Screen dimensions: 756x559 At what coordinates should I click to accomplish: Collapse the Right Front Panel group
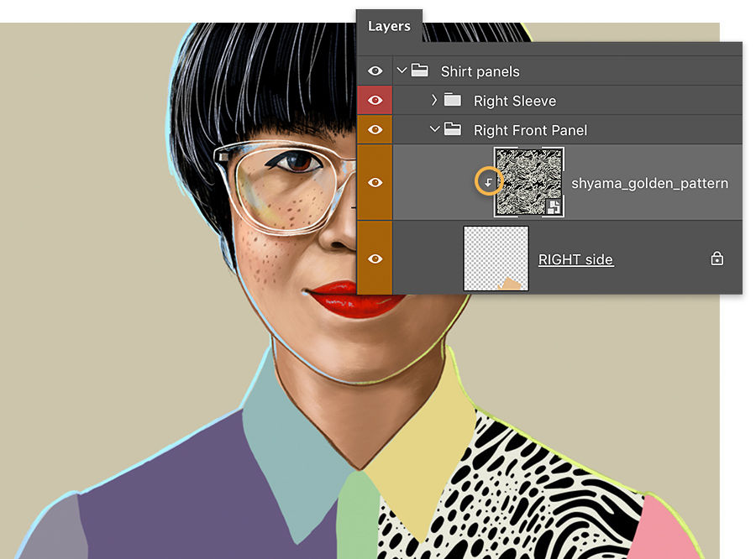[x=434, y=129]
